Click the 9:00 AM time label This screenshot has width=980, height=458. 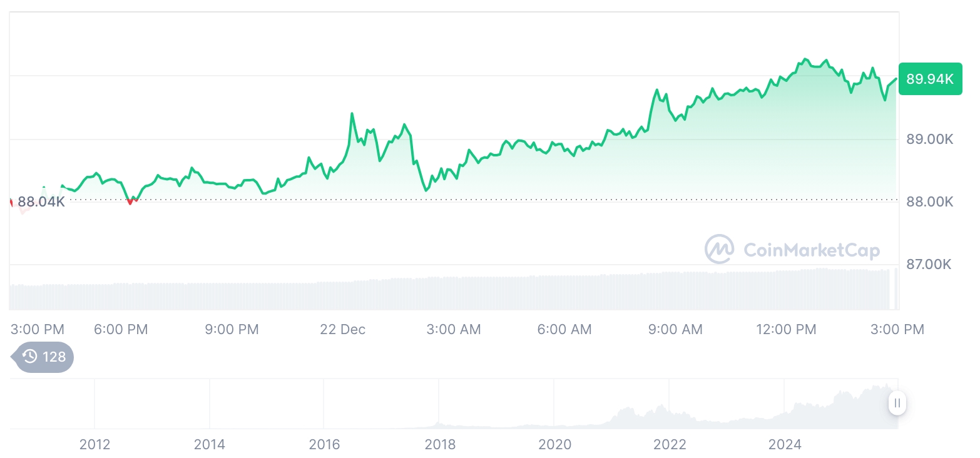(675, 329)
